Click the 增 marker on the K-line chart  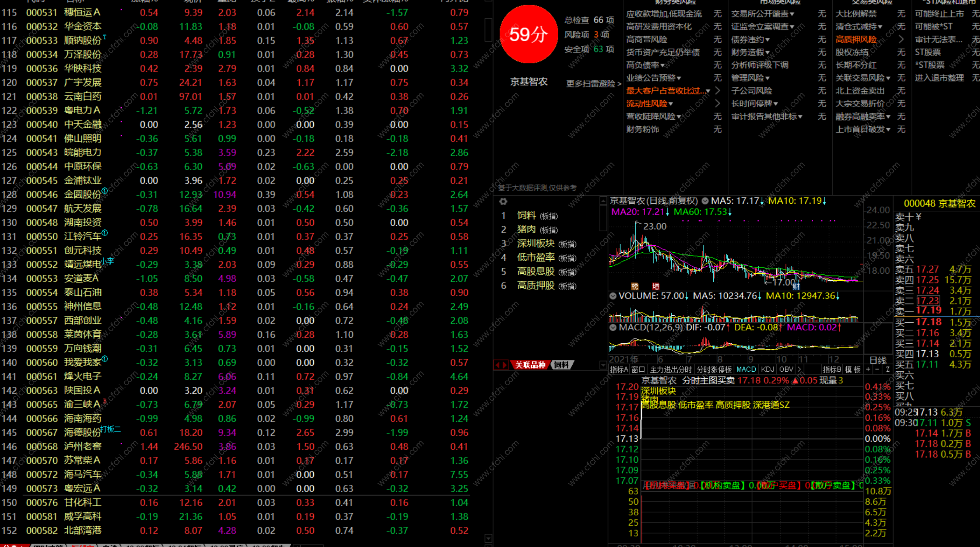[656, 286]
